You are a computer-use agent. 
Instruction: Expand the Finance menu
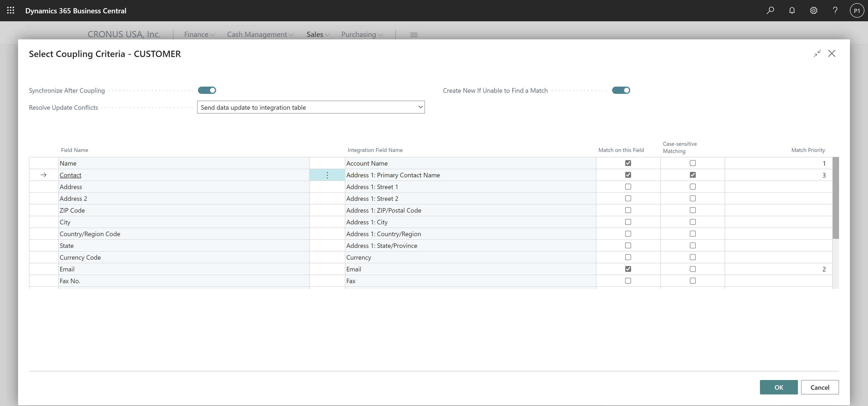(199, 34)
